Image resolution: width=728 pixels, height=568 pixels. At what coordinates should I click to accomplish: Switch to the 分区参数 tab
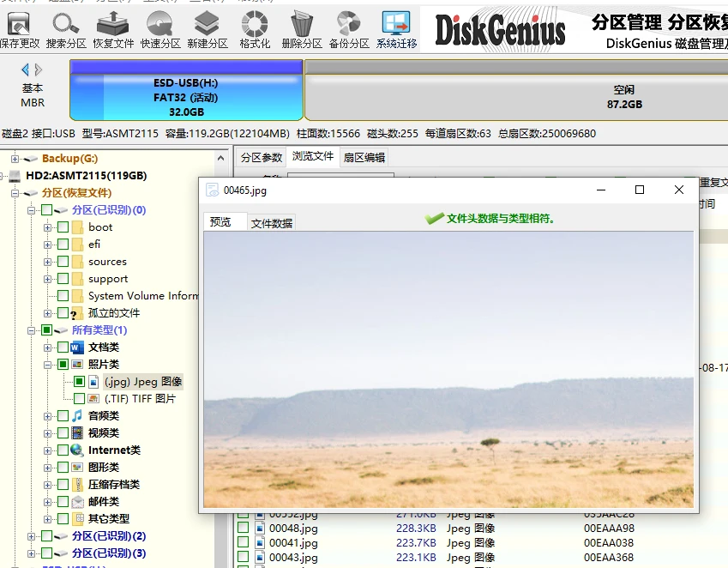click(x=262, y=157)
